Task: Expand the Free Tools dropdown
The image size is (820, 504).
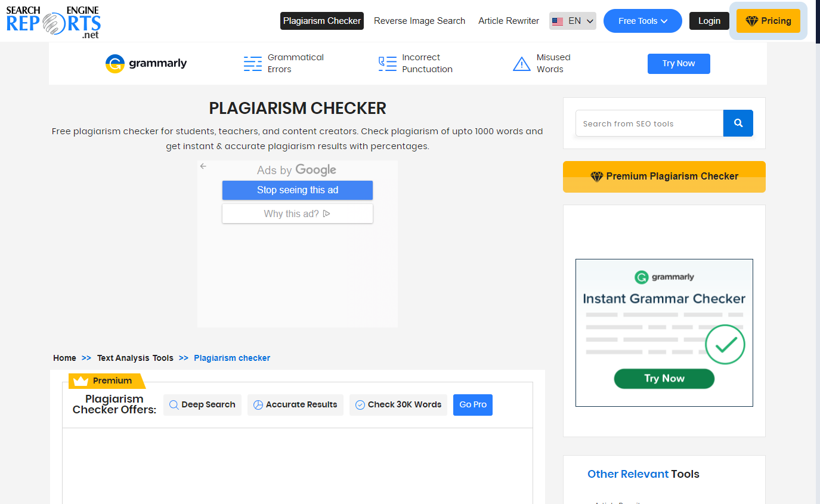Action: [x=643, y=21]
